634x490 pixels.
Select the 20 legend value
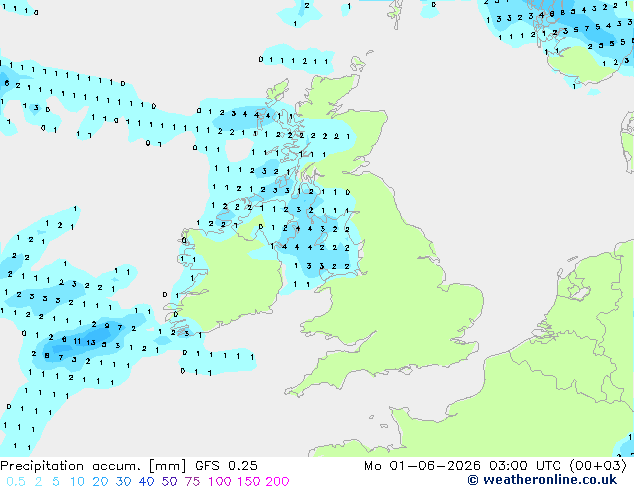pos(100,482)
